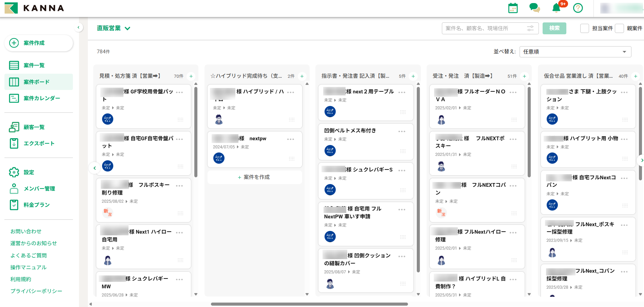Click the 検索 search button
Viewport: 644px width, 307px height.
click(554, 28)
